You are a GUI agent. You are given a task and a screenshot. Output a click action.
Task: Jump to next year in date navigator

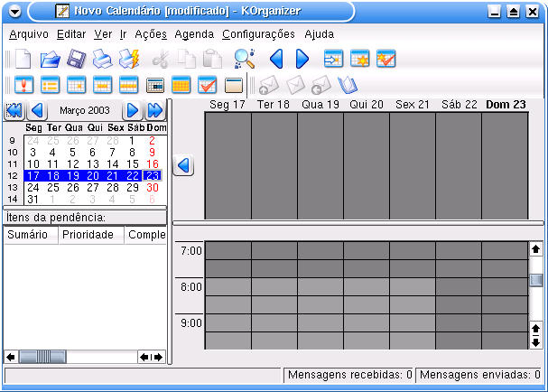[155, 110]
